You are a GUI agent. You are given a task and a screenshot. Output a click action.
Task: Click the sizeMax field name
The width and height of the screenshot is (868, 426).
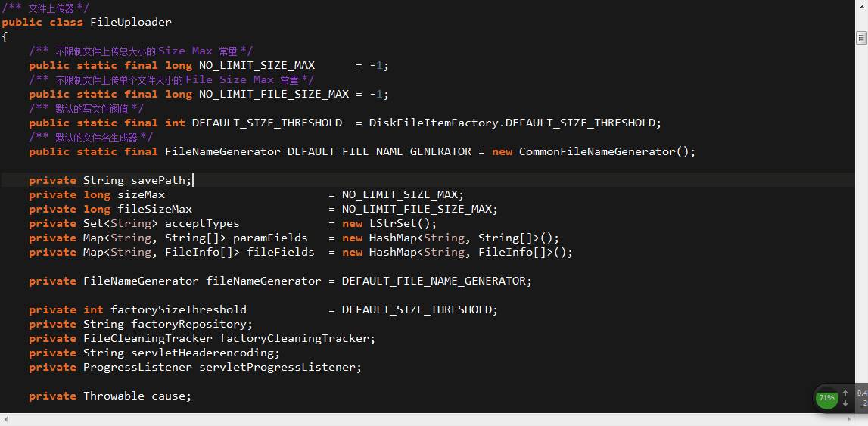pyautogui.click(x=142, y=194)
